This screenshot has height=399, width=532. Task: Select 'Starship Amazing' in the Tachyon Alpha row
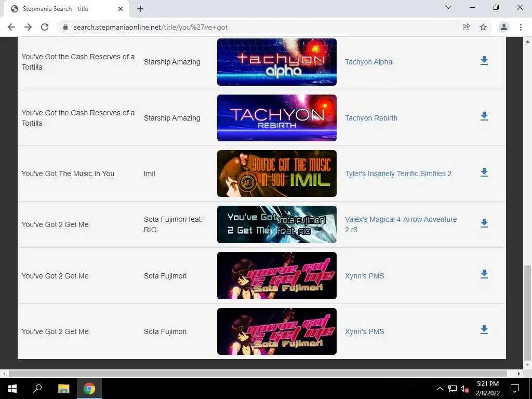click(171, 62)
